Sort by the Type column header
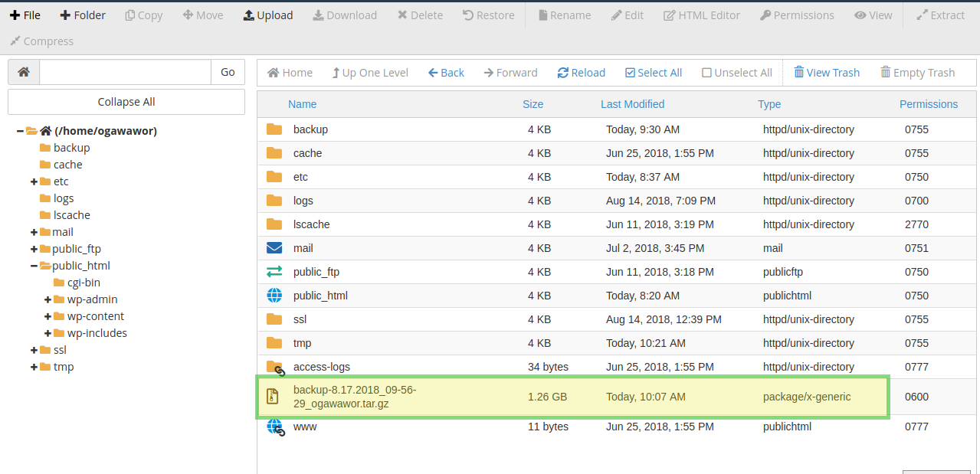This screenshot has height=474, width=980. [769, 104]
